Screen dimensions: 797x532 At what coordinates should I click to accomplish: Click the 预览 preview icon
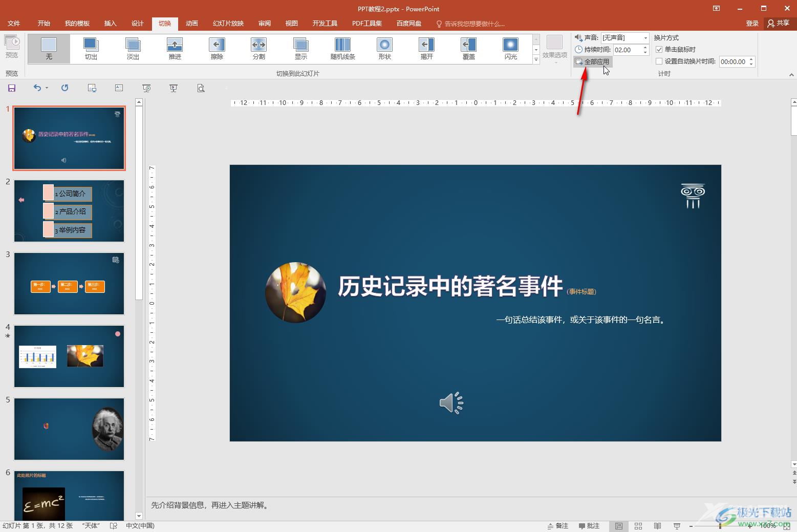[12, 46]
